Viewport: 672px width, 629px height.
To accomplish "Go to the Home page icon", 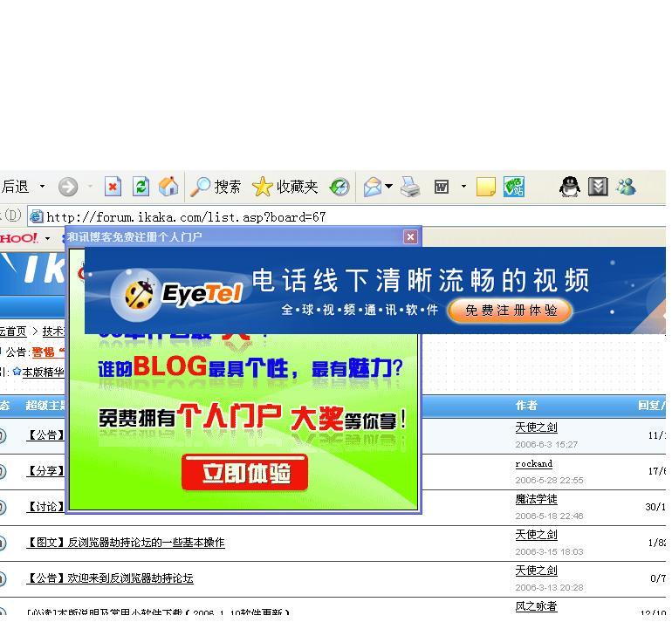I will (x=168, y=187).
